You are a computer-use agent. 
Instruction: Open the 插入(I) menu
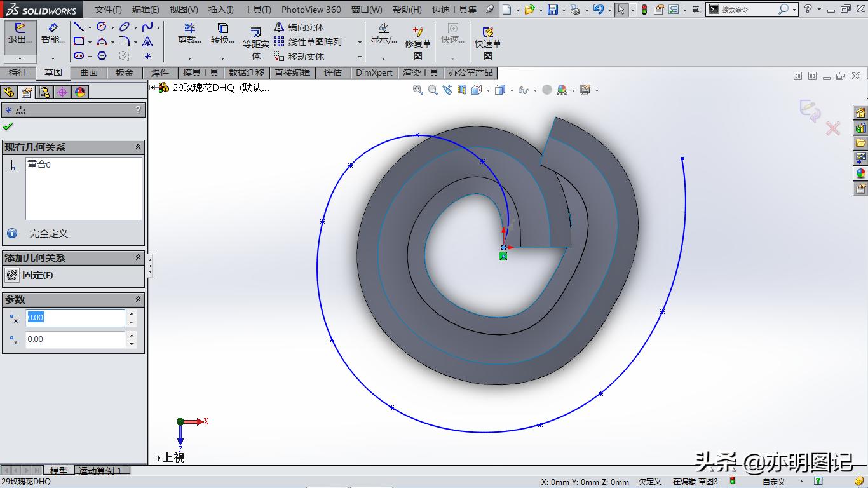[x=220, y=10]
